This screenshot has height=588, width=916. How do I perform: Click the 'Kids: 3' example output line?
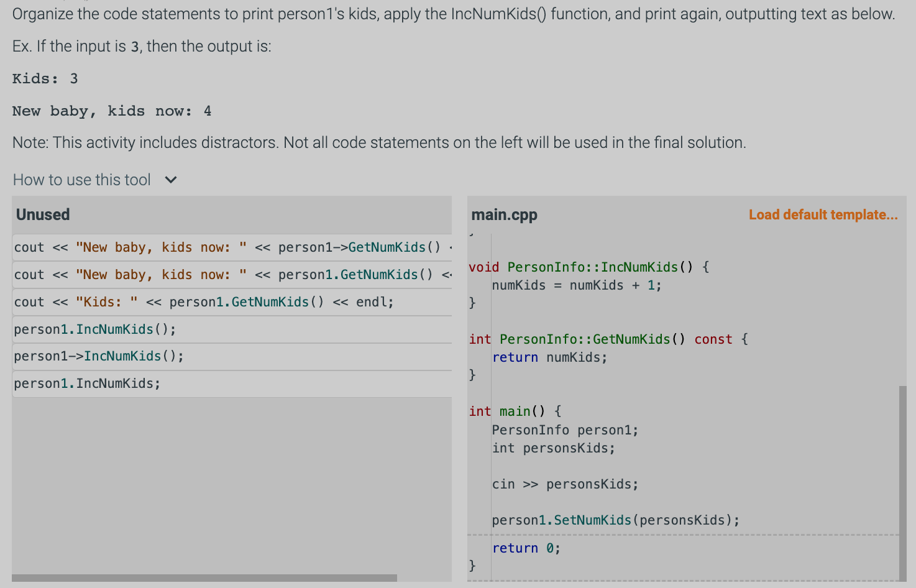coord(45,79)
